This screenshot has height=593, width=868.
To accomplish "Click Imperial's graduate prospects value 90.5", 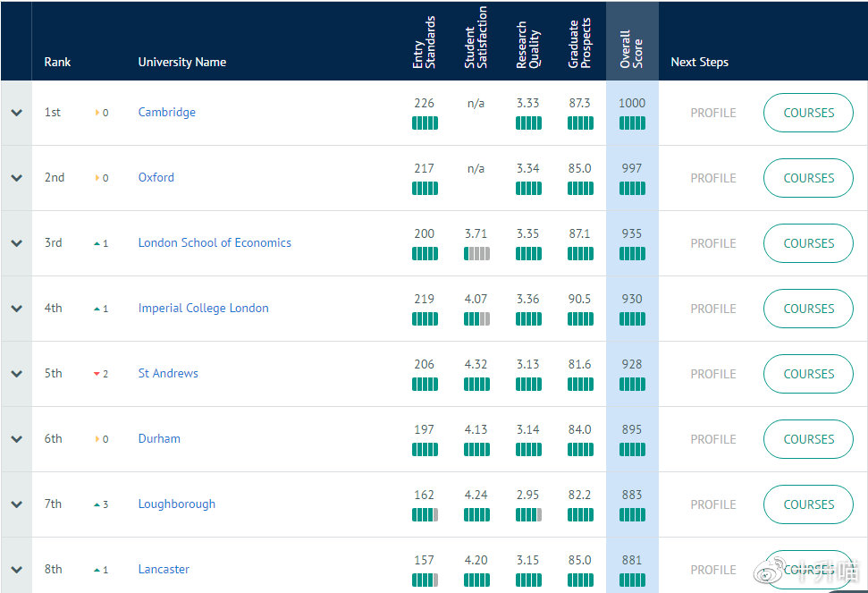I will 579,300.
